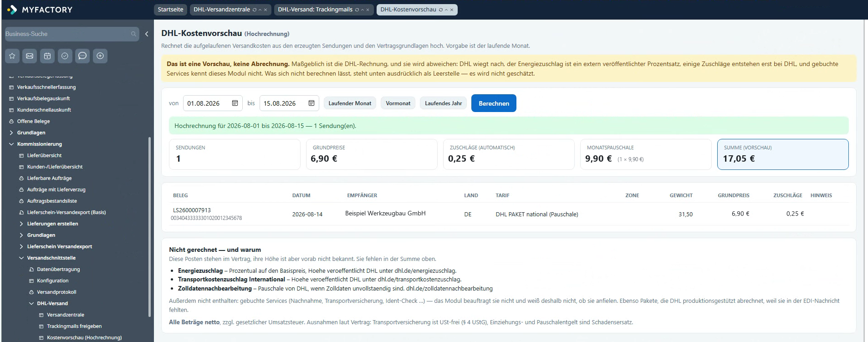Click the caret icon on DHL-Versandzentrale tab
Viewport: 868px width, 342px height.
[x=260, y=10]
